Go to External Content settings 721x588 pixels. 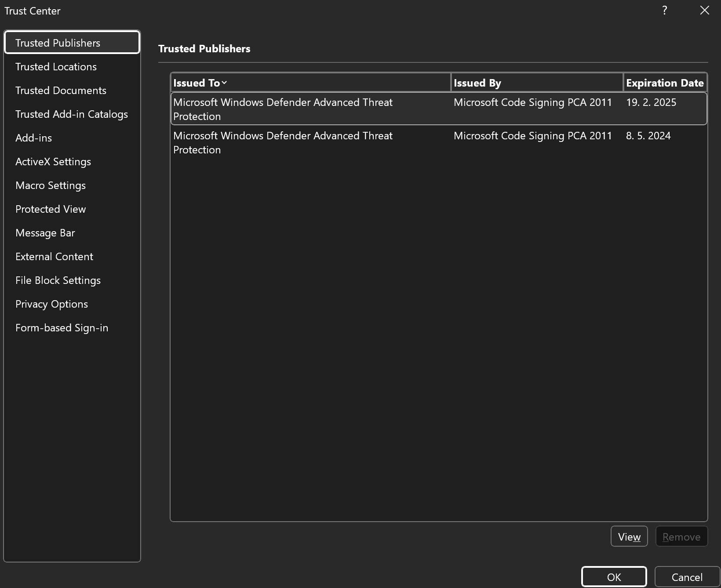72,256
